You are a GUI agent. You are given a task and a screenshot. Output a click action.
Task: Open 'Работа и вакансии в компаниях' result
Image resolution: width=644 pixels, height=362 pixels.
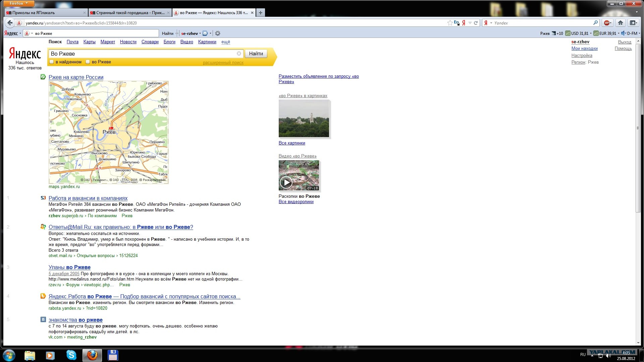[x=88, y=198]
